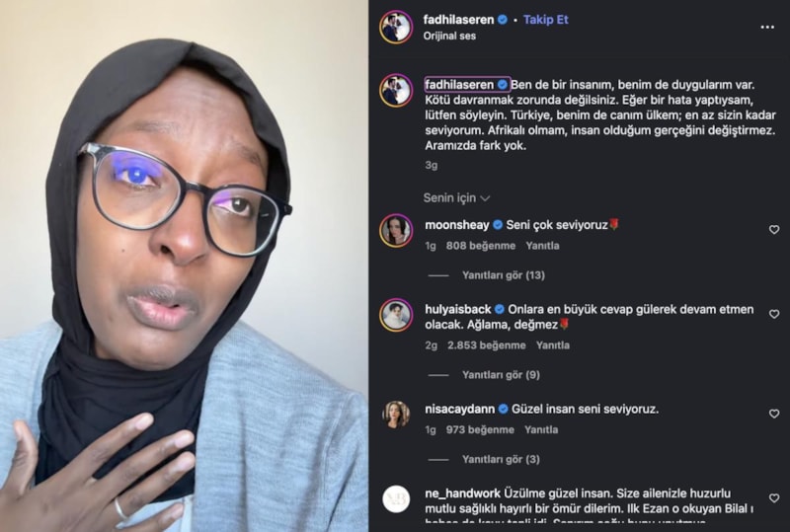The width and height of the screenshot is (790, 532).
Task: Open the three-dot more options menu
Action: (x=767, y=27)
